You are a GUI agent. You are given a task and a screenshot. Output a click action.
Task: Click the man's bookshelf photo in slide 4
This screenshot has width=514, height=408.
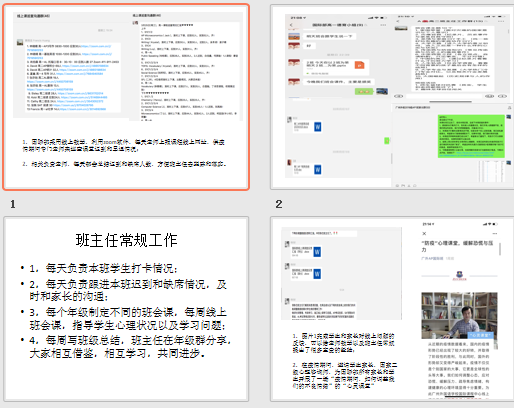(x=459, y=315)
